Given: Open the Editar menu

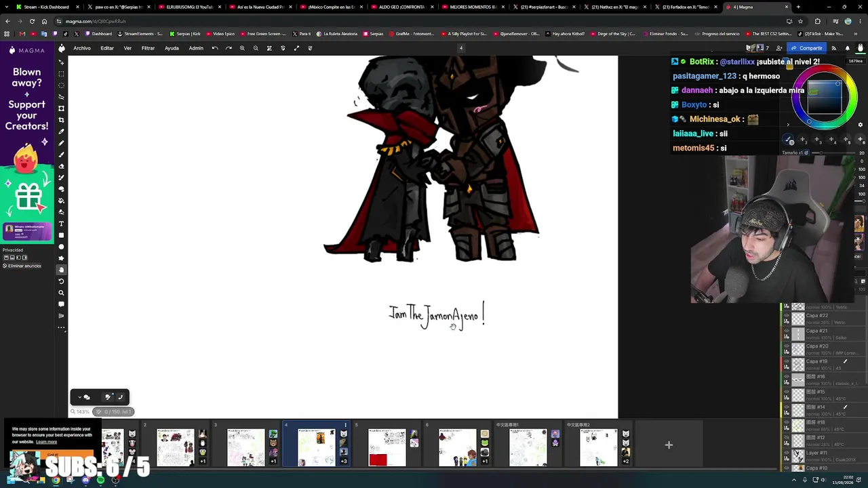Looking at the screenshot, I should 107,48.
